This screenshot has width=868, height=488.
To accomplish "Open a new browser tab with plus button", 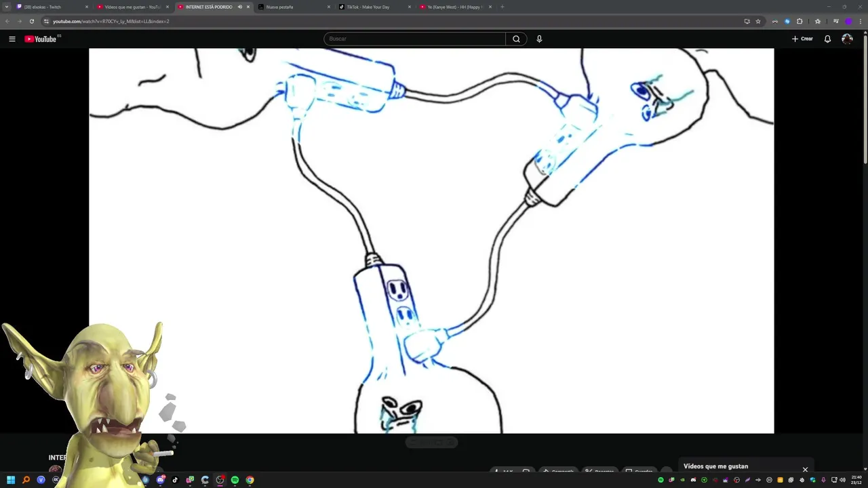I will [x=502, y=7].
